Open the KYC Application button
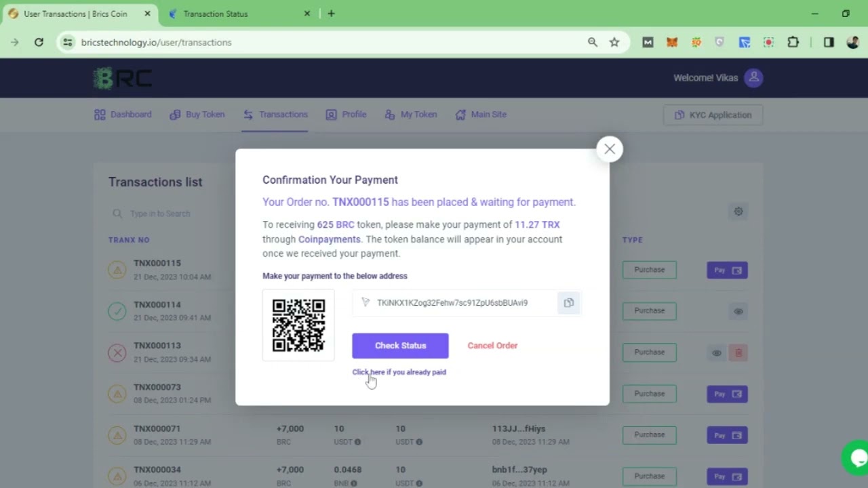This screenshot has width=868, height=488. [713, 115]
